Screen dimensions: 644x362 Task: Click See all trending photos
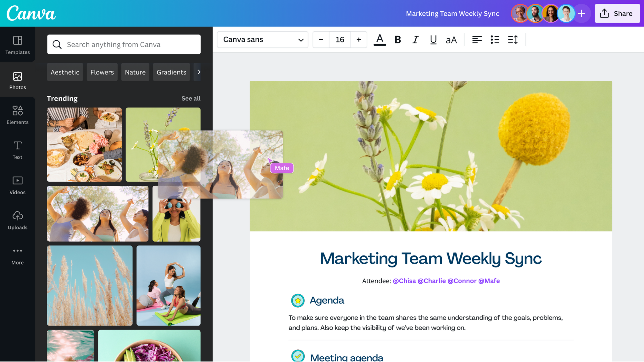[x=191, y=98]
